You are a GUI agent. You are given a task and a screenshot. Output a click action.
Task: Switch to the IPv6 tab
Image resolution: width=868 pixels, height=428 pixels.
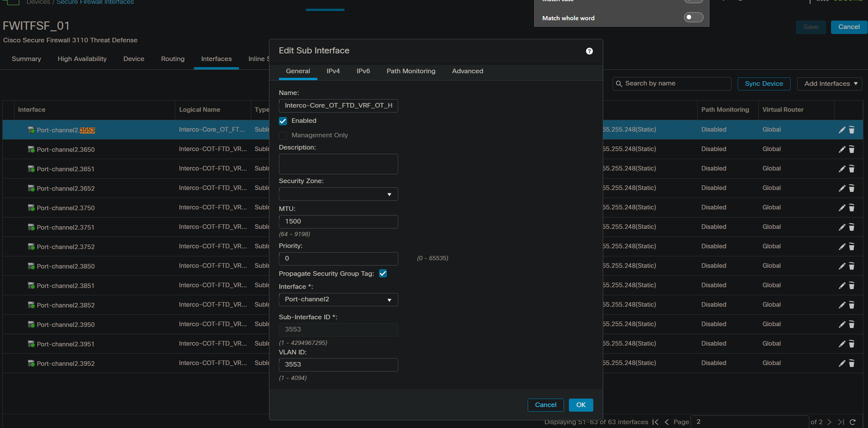pos(363,71)
